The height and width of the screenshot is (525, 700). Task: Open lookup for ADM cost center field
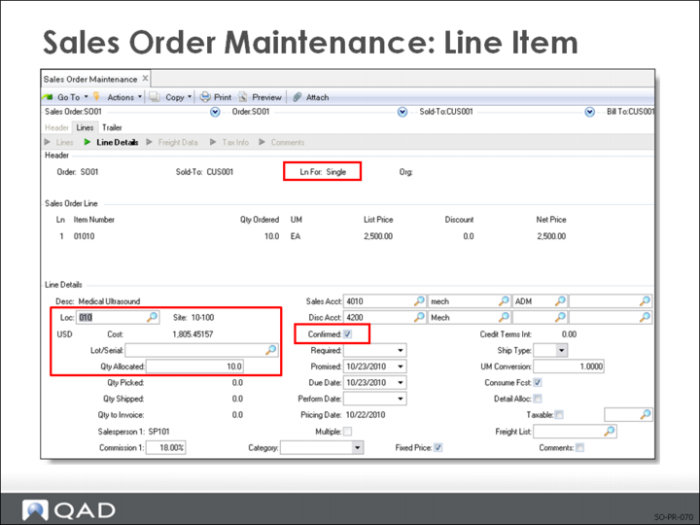[x=560, y=301]
